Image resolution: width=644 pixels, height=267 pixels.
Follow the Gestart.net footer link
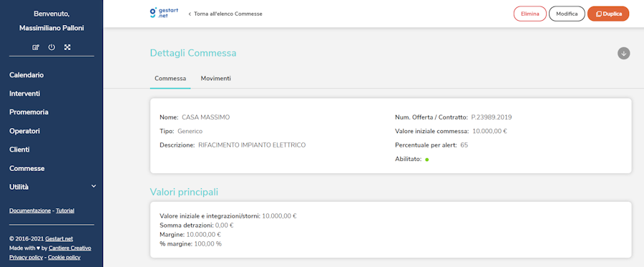[59, 238]
